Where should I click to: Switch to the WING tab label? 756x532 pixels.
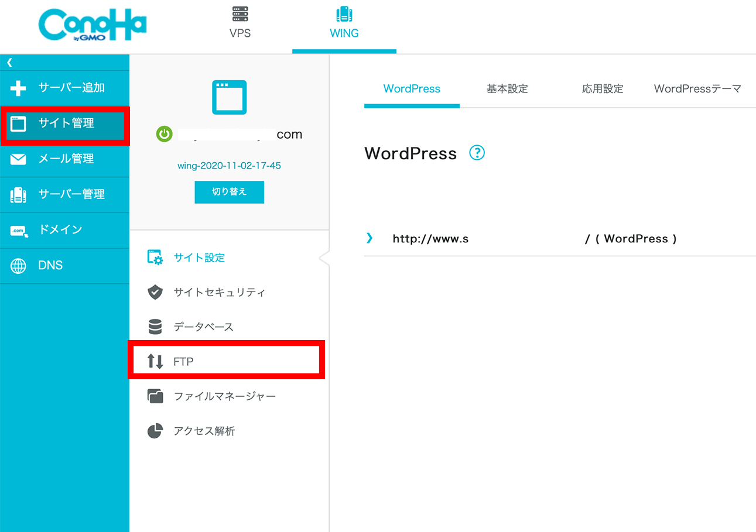point(344,33)
